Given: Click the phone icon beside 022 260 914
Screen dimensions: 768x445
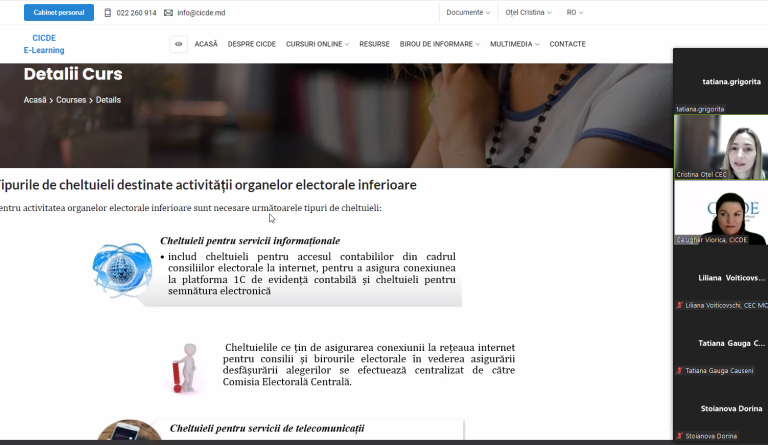Looking at the screenshot, I should [108, 13].
